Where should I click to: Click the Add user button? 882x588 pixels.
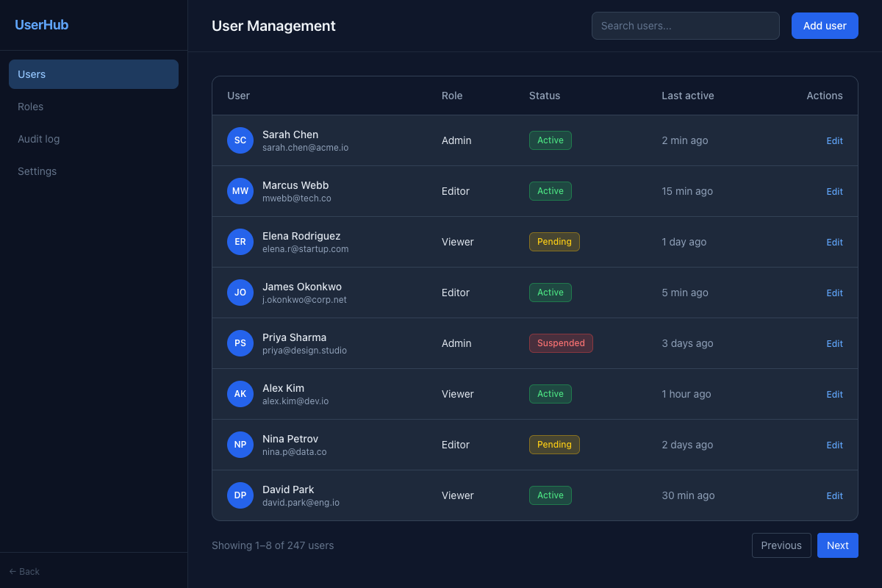click(825, 25)
